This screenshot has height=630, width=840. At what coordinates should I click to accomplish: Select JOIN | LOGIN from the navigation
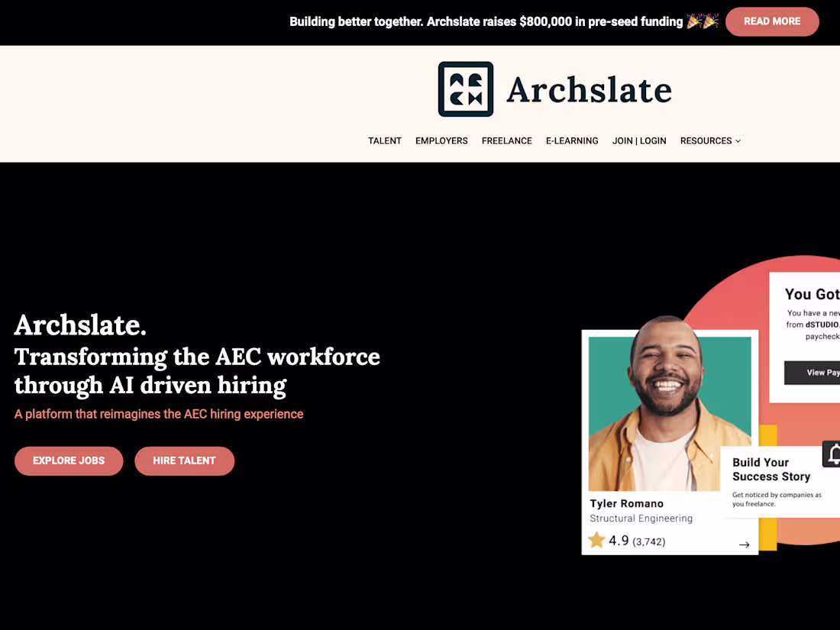[x=639, y=141]
